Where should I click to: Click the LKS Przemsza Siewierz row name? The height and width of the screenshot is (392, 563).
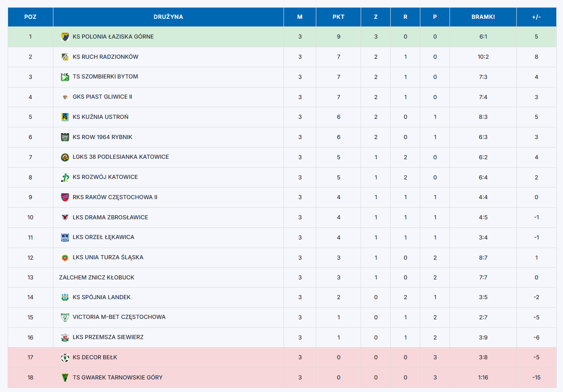[108, 337]
